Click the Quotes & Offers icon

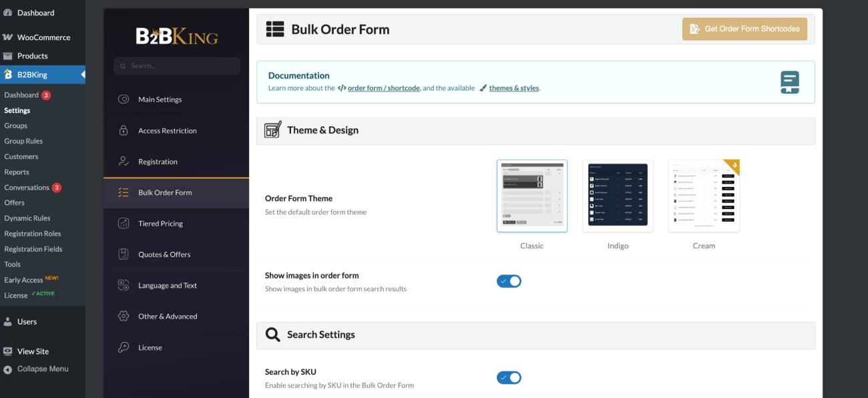click(x=124, y=254)
